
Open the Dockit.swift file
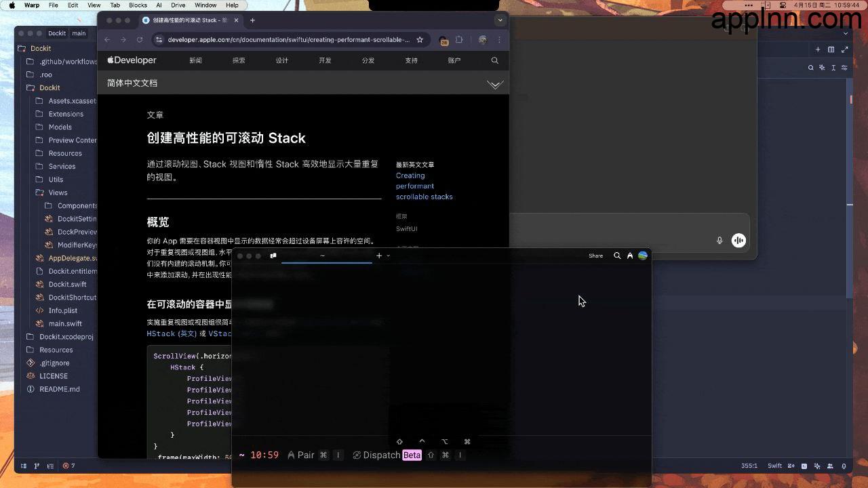67,285
